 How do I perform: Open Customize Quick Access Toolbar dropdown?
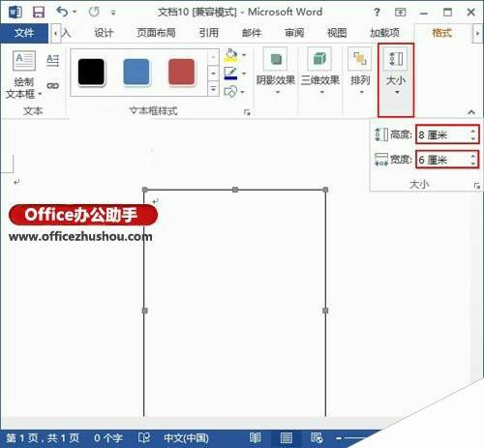click(x=113, y=13)
